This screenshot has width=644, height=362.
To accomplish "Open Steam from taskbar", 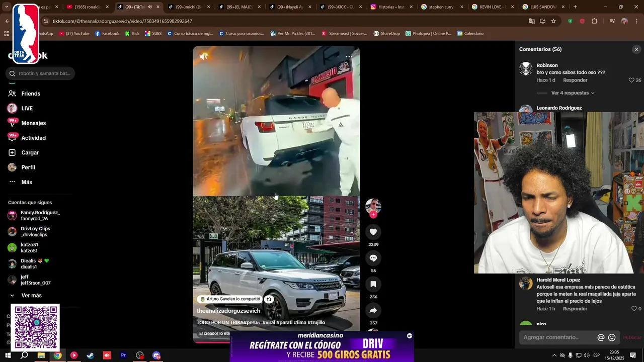I will point(91,355).
